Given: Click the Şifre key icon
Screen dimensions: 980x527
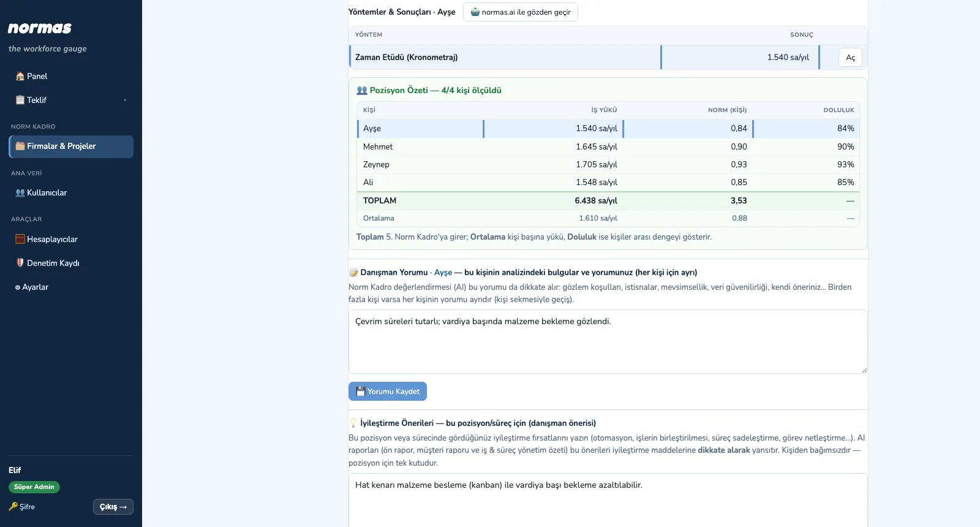Looking at the screenshot, I should click(13, 507).
